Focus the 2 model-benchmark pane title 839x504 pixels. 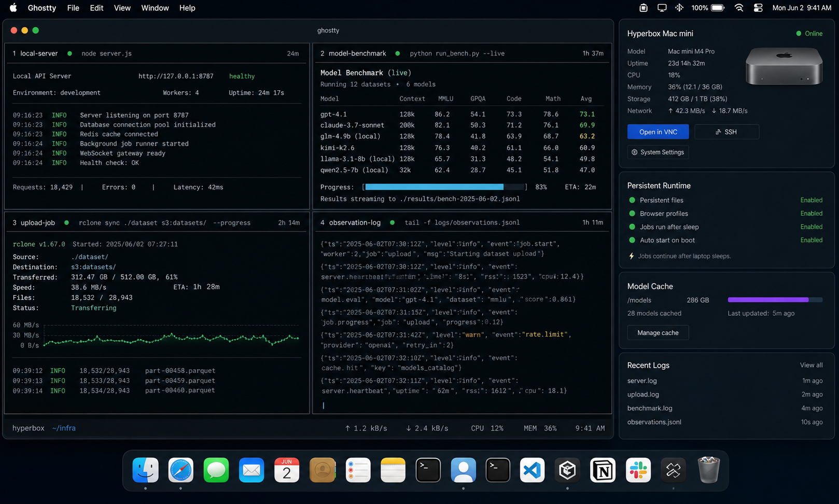coord(353,53)
